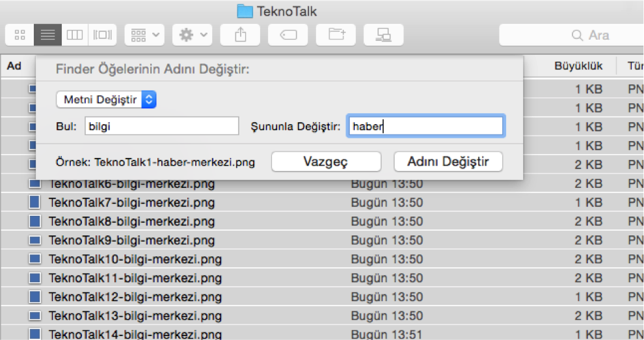The width and height of the screenshot is (644, 340).
Task: Select TeknoTalk7-bilgi-merkezi.png file name
Action: click(x=131, y=202)
